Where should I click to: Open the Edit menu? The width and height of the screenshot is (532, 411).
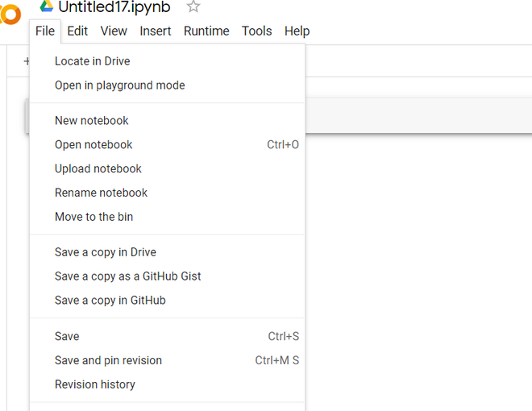[77, 31]
